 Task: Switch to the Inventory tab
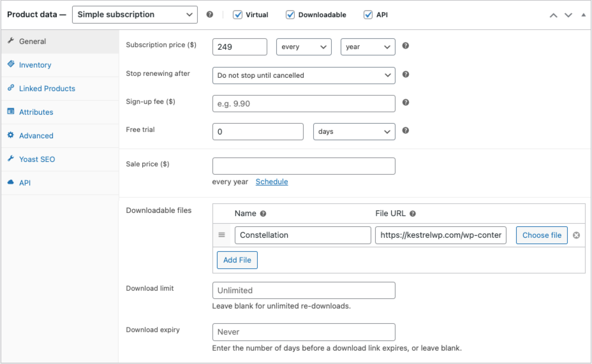pos(35,65)
